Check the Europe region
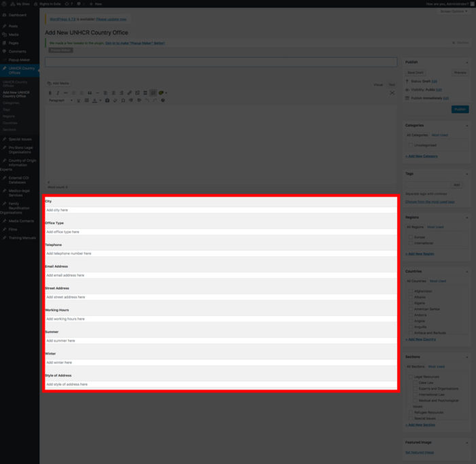This screenshot has height=464, width=476. 411,237
